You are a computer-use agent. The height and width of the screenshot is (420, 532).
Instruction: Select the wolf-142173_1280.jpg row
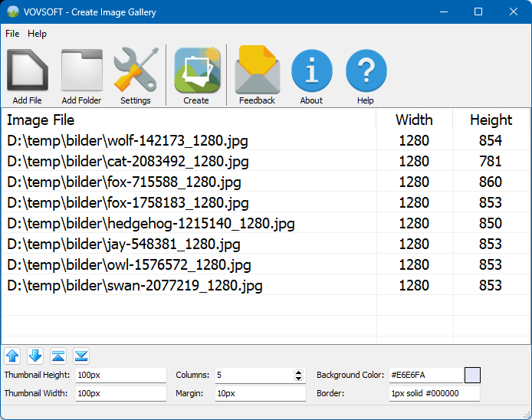point(266,140)
